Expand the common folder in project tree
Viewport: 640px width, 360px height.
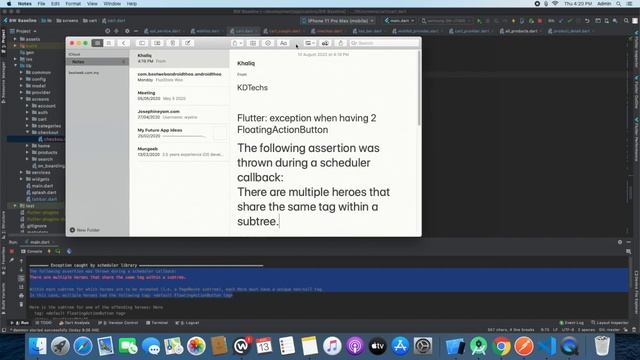tap(21, 73)
